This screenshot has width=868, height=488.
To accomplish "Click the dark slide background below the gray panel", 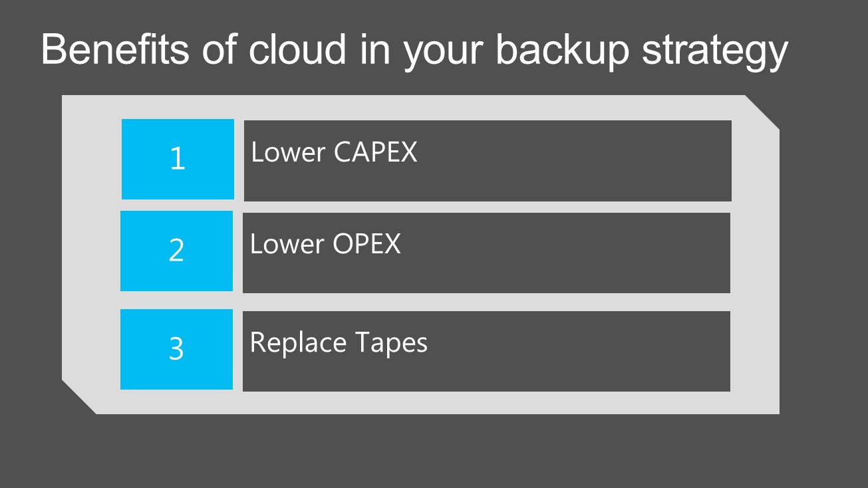I will [434, 452].
